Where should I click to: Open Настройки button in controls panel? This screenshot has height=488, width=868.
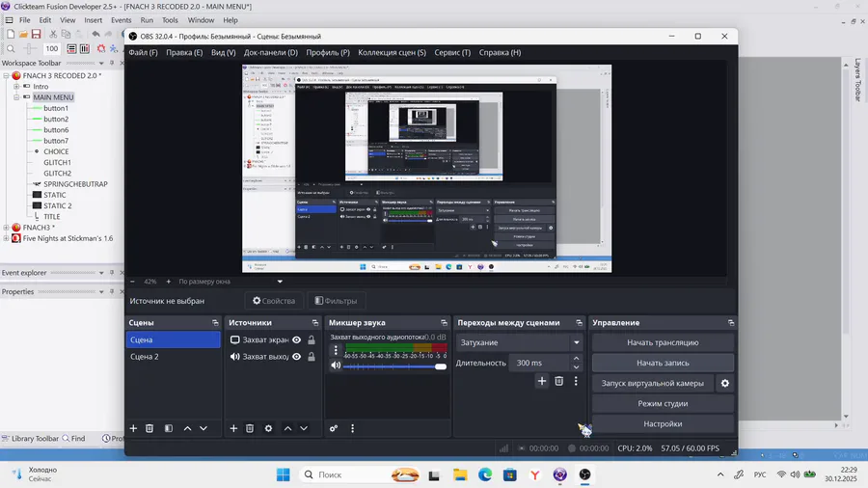(663, 423)
